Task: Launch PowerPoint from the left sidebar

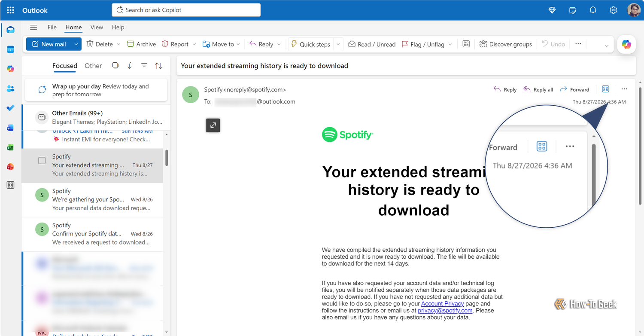Action: click(x=11, y=167)
